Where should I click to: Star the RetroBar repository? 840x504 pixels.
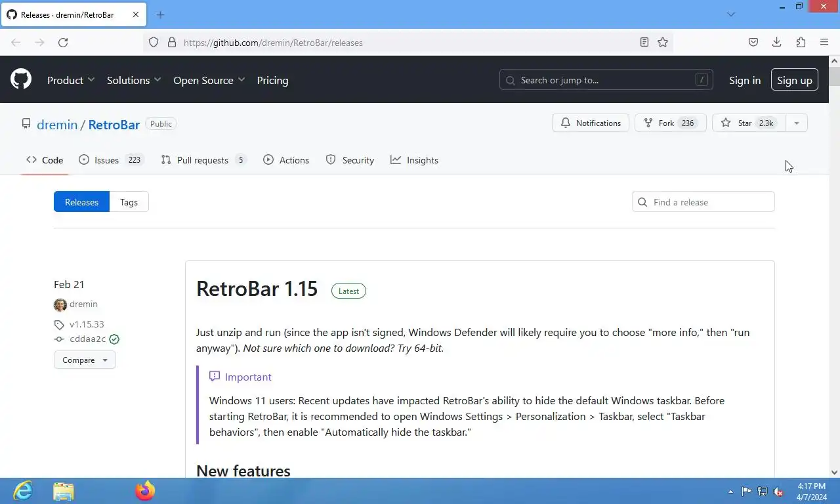[x=748, y=123]
